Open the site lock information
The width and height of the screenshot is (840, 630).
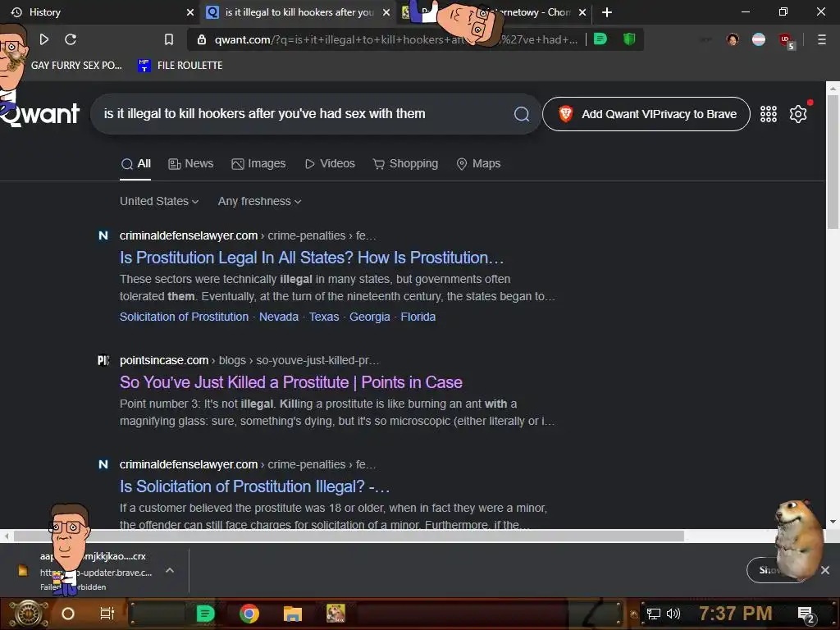coord(202,39)
